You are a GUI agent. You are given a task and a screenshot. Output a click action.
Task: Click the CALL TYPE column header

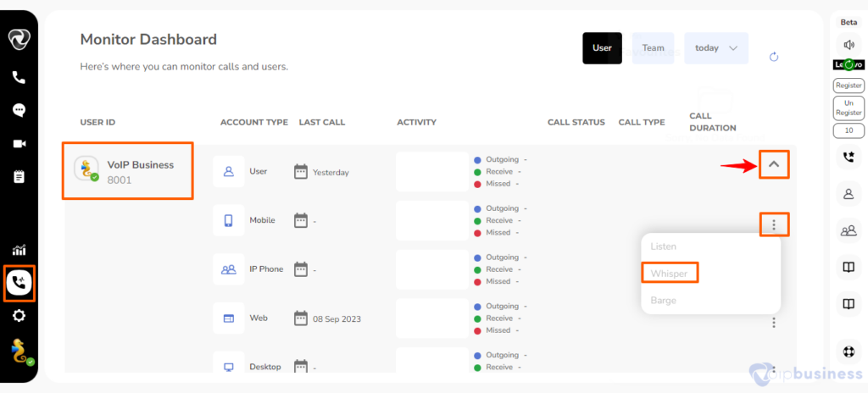point(642,122)
